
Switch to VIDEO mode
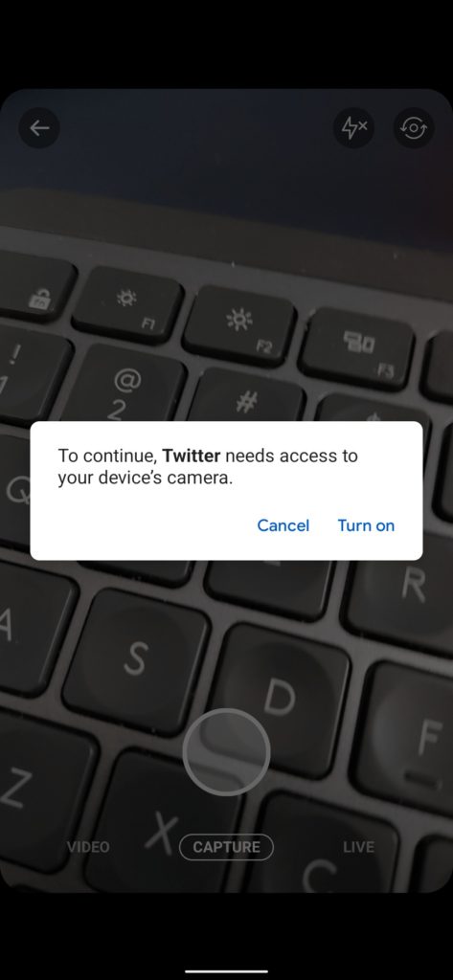88,847
